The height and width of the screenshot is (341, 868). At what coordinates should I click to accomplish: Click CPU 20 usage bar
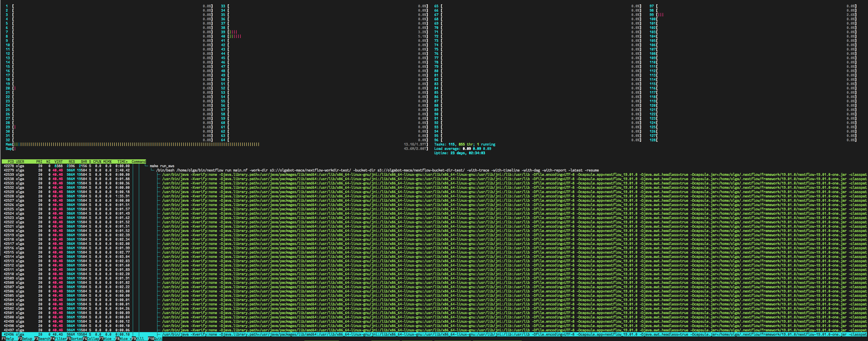click(109, 88)
